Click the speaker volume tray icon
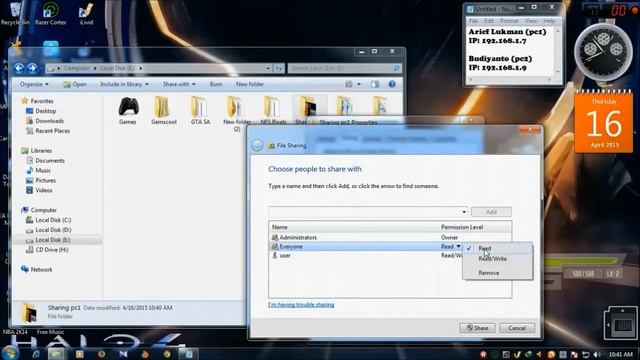The width and height of the screenshot is (640, 360). point(597,354)
